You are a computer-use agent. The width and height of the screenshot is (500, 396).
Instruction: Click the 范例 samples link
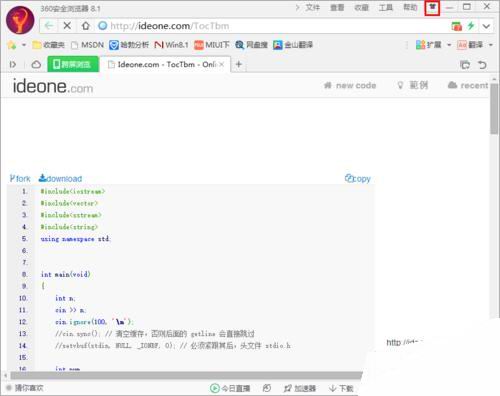(413, 85)
